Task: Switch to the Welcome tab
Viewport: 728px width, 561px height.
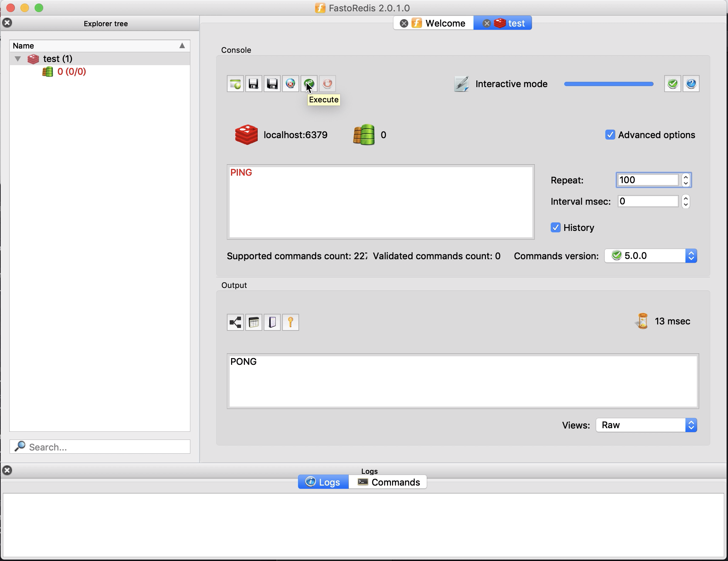Action: 433,23
